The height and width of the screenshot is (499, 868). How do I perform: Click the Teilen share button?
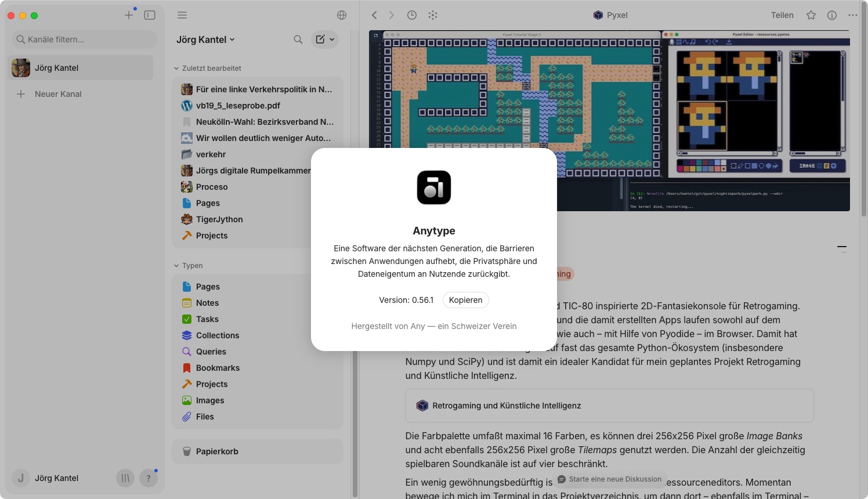(x=782, y=15)
